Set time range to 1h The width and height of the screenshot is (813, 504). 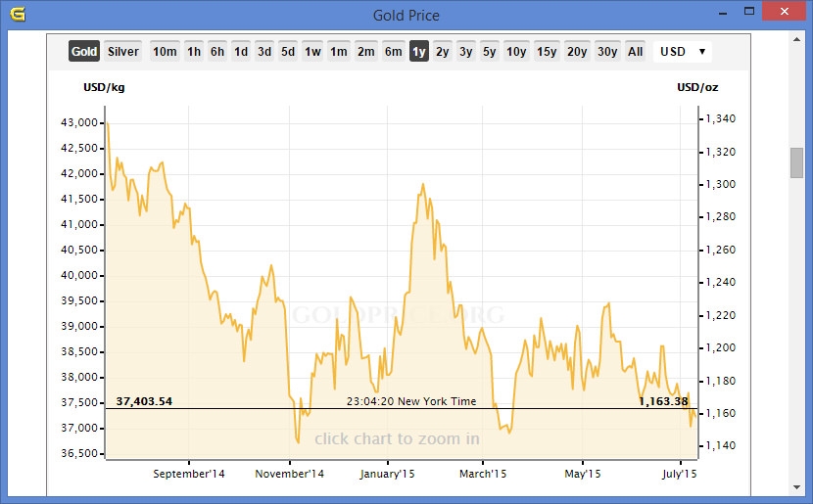194,51
